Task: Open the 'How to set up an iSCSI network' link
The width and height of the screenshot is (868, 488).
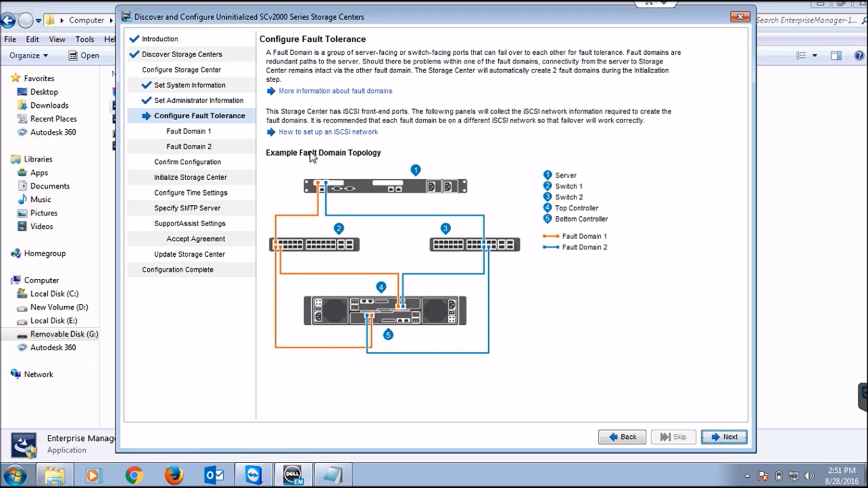Action: [328, 132]
